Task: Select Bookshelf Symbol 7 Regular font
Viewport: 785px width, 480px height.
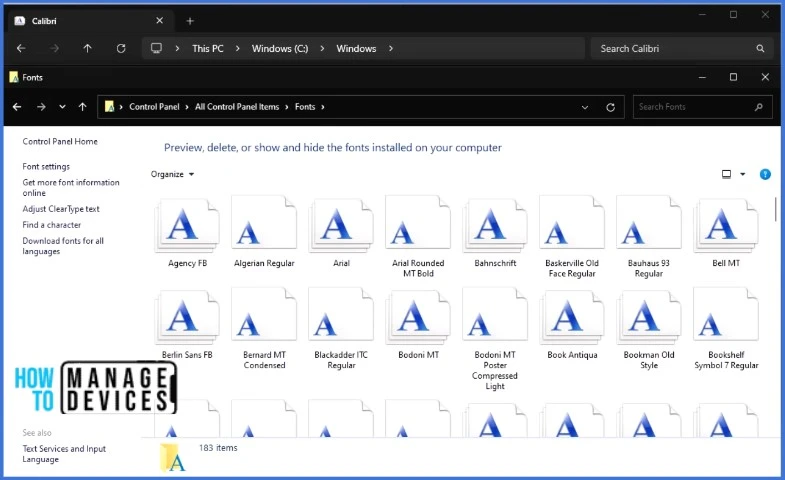Action: point(726,329)
